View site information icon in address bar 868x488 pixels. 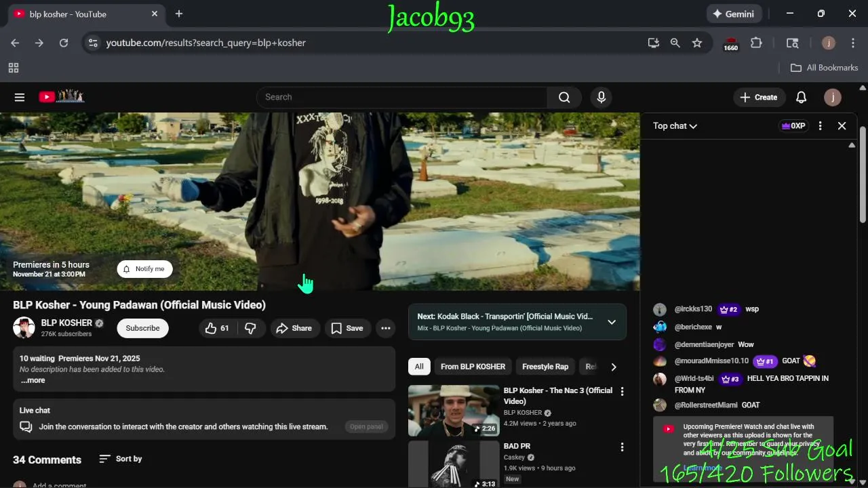(x=94, y=43)
